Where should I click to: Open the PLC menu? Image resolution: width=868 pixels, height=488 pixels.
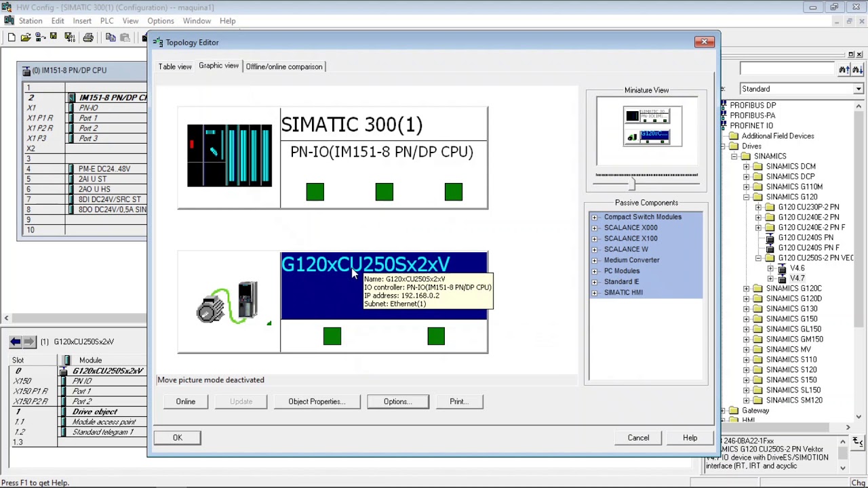[x=106, y=21]
